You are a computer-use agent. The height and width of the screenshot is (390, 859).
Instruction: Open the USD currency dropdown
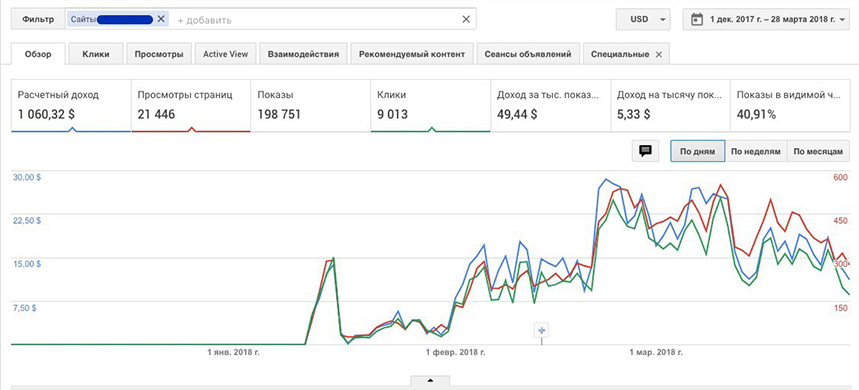[x=643, y=19]
